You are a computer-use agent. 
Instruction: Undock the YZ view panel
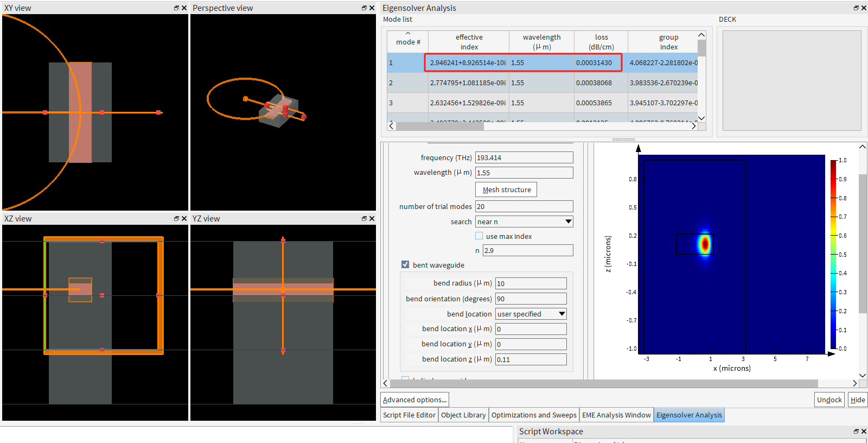click(364, 219)
